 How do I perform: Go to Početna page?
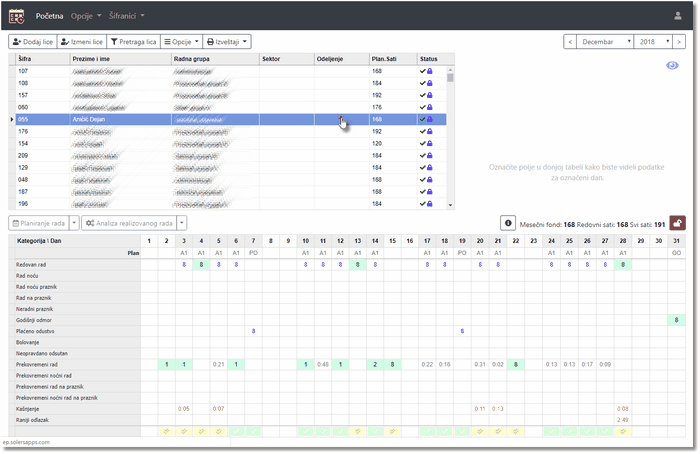(49, 16)
